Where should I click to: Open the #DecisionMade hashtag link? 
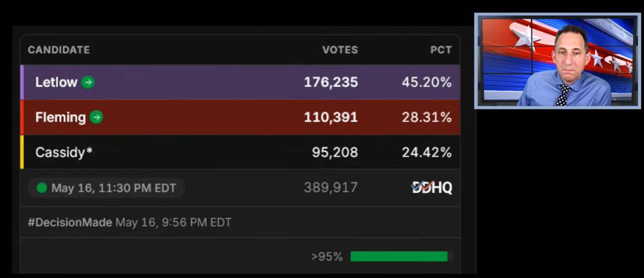pyautogui.click(x=70, y=222)
